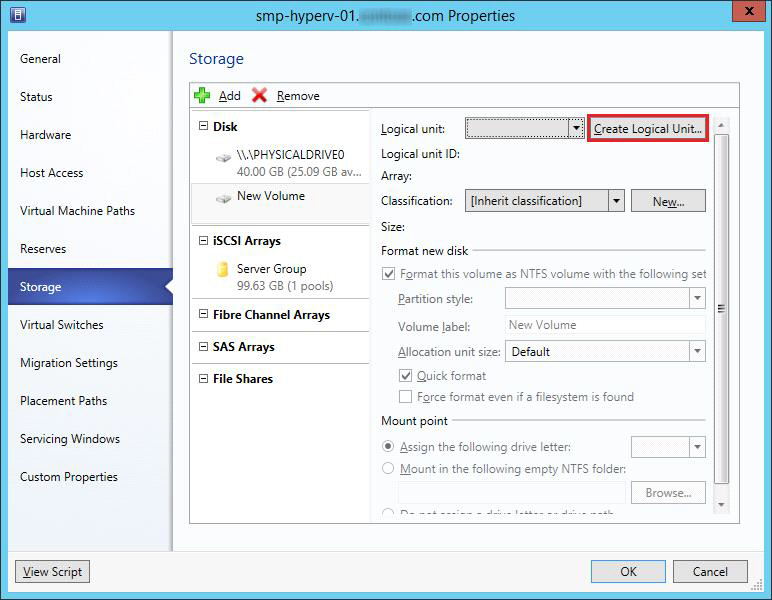Expand the Fibre Channel Arrays section
This screenshot has width=772, height=600.
[x=203, y=315]
